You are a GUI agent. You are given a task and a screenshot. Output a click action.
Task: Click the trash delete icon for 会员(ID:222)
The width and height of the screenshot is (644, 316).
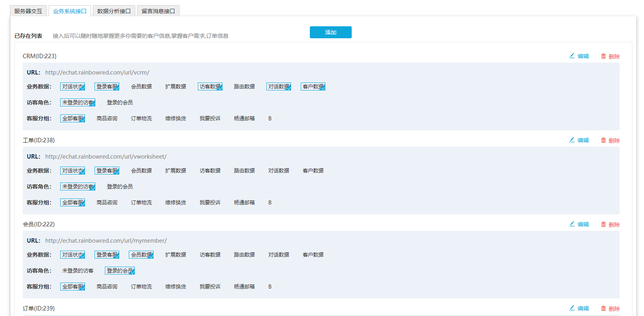pos(603,224)
